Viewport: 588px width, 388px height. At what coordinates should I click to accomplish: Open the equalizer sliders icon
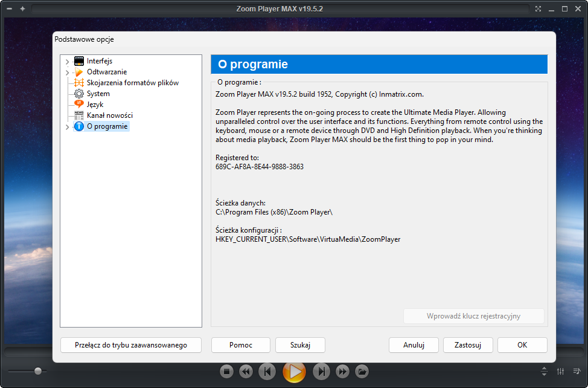pos(561,371)
